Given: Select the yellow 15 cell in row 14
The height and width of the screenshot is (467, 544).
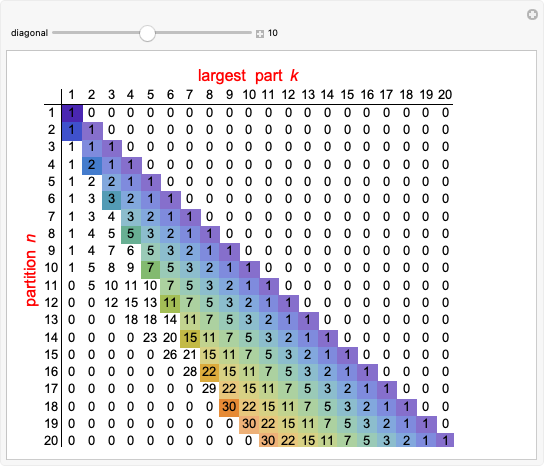Looking at the screenshot, I should pos(190,338).
